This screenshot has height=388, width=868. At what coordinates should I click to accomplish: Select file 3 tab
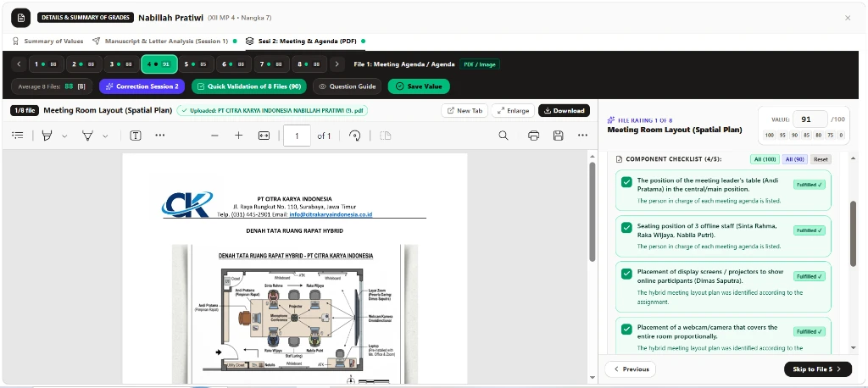pyautogui.click(x=121, y=64)
